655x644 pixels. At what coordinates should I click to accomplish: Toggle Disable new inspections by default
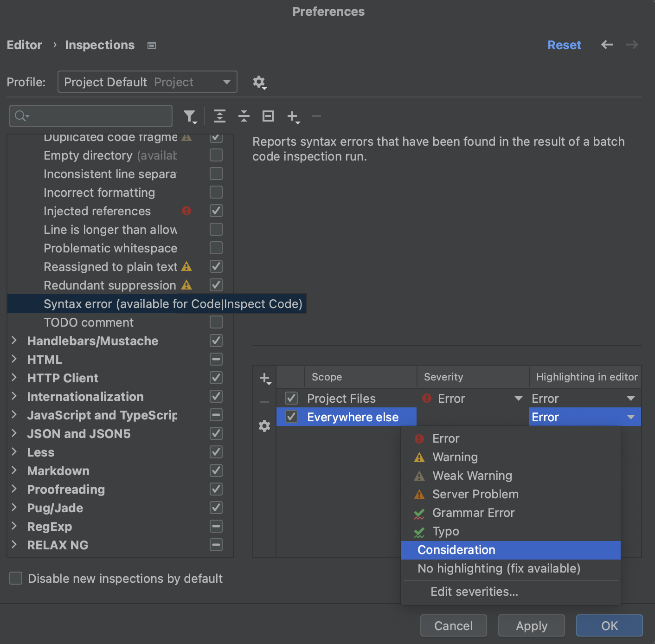(x=16, y=578)
